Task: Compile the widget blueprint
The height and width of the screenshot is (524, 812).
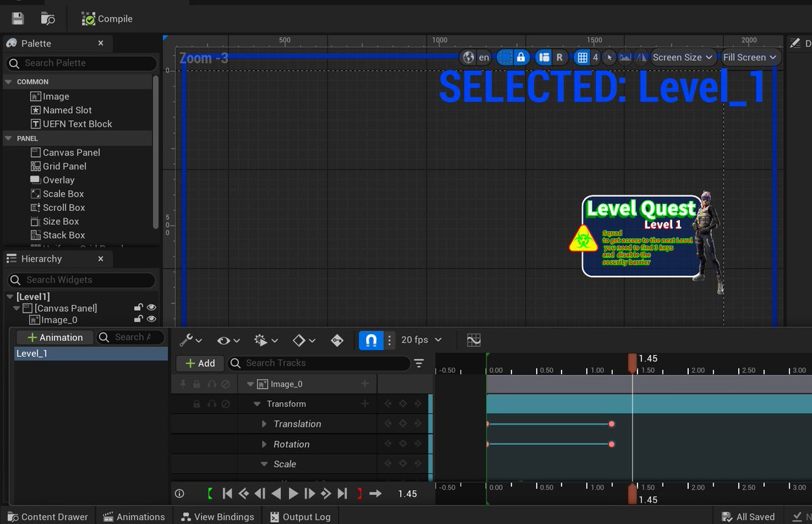Action: (x=107, y=19)
